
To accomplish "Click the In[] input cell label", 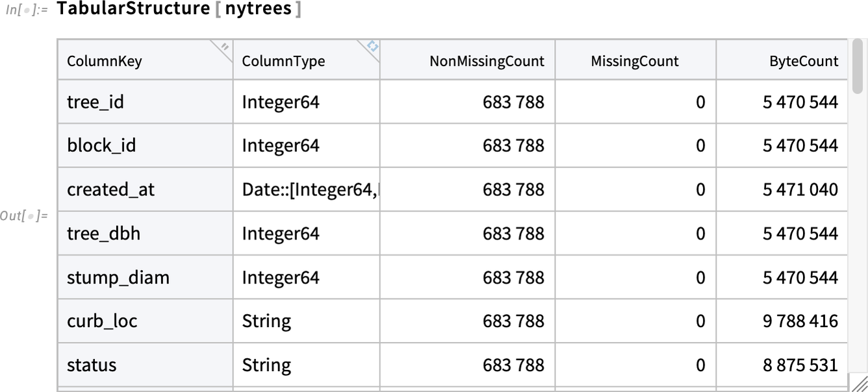I will [x=26, y=12].
